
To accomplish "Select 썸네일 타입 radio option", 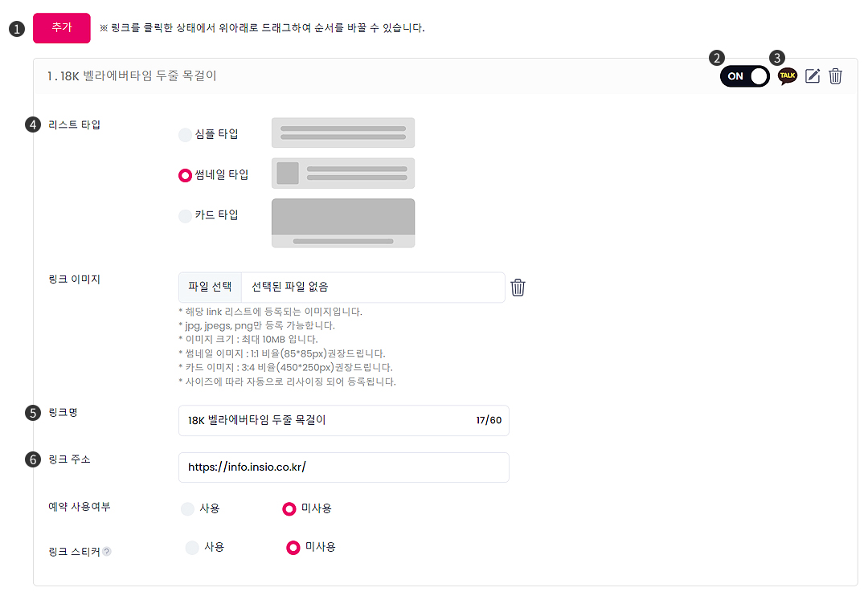I will click(185, 175).
